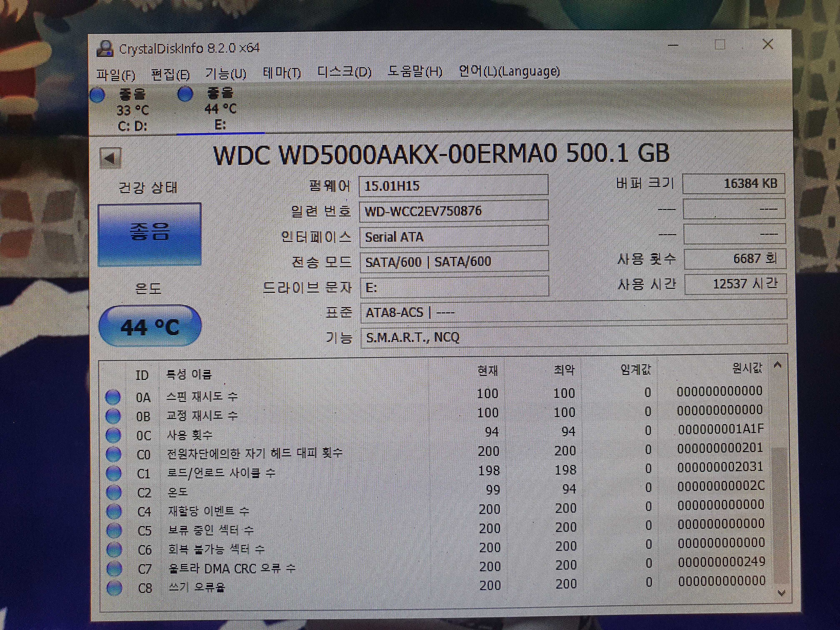Open the 테마(T) menu

[x=282, y=72]
